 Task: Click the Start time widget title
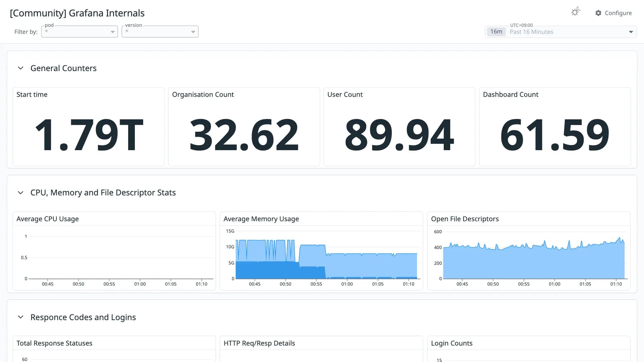pos(32,95)
